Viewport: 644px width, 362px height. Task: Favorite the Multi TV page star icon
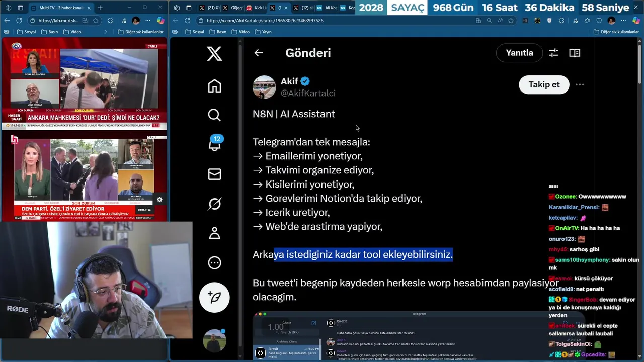96,21
